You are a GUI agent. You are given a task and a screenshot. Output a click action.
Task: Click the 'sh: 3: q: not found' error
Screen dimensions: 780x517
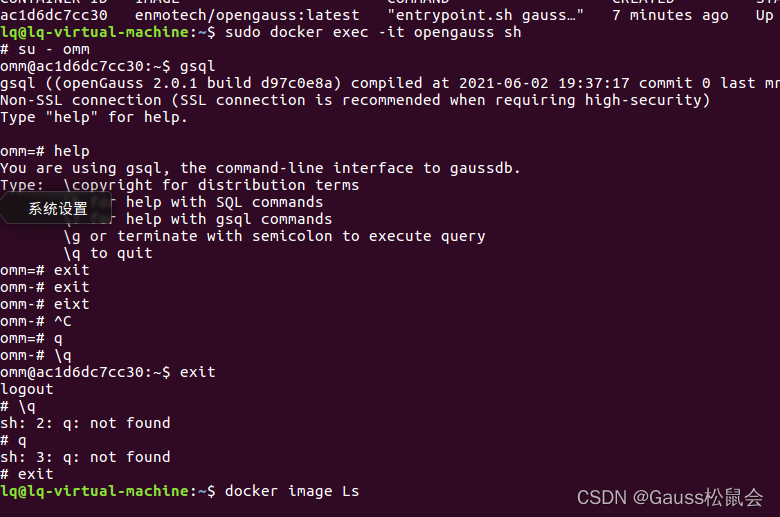85,457
